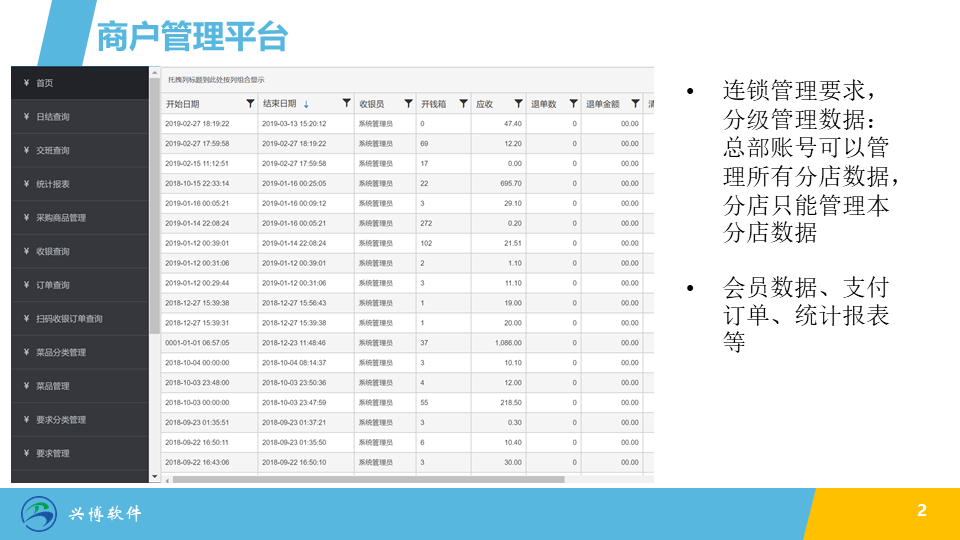Screen dimensions: 960x540
Task: Click the yen icon beside 订单查询
Action: click(x=26, y=285)
